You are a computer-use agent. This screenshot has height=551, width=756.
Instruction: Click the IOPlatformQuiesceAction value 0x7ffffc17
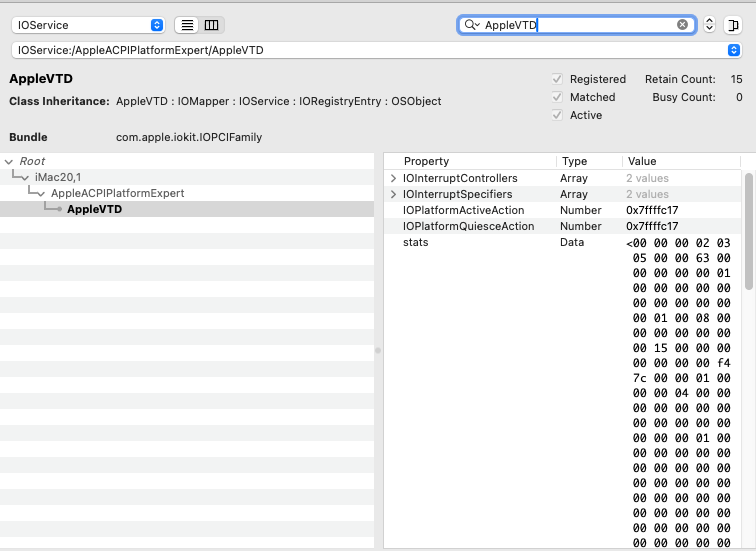[652, 226]
